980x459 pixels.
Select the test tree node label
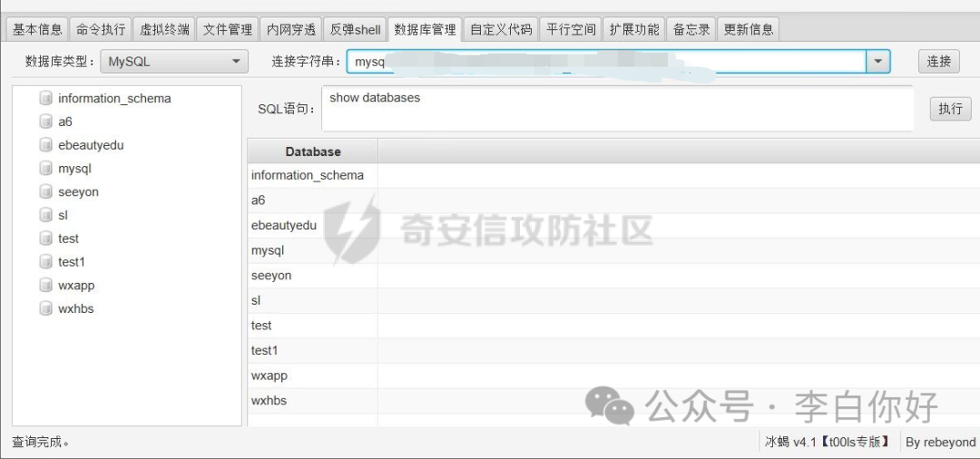coord(68,239)
